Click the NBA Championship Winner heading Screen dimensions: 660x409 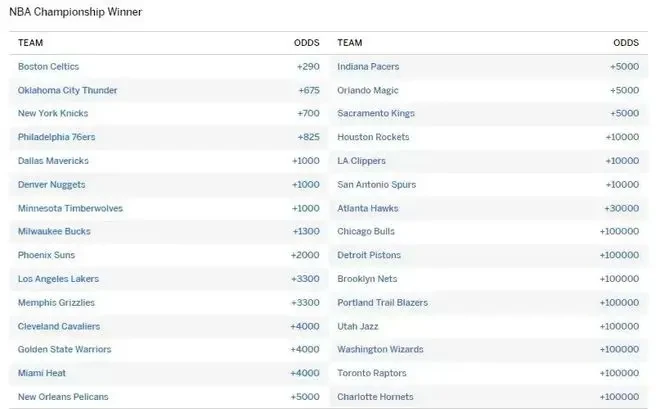(75, 12)
